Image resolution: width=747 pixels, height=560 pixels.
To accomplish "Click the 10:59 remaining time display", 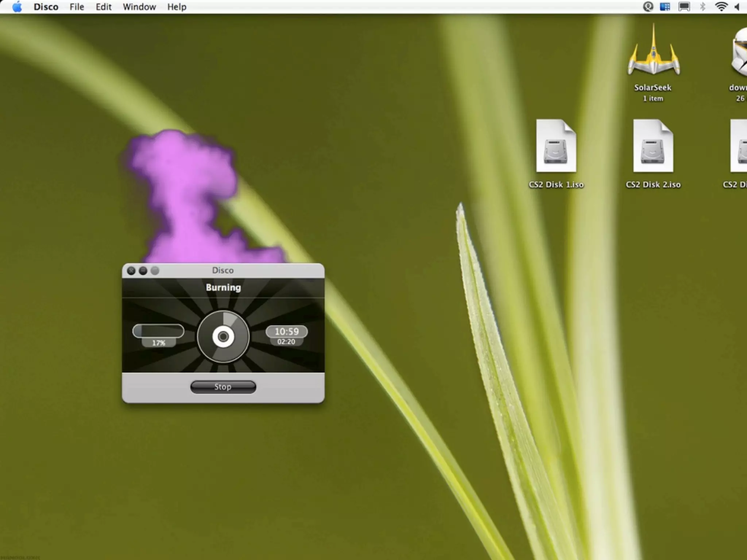I will pyautogui.click(x=286, y=331).
